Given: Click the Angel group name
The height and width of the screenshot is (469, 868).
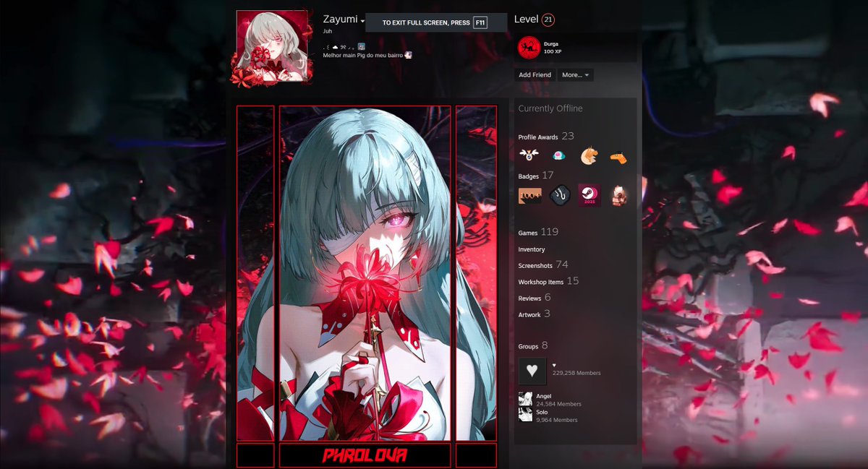Looking at the screenshot, I should pos(543,396).
